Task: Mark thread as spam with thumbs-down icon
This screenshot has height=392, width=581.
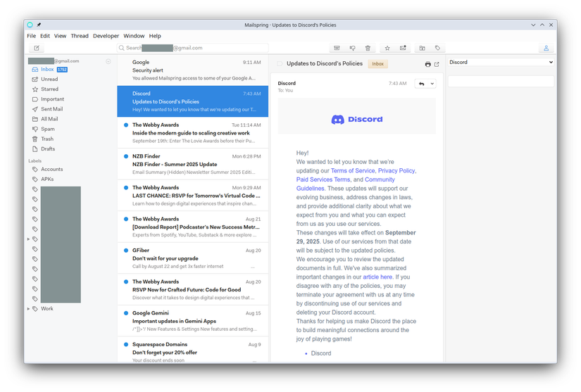Action: (352, 48)
